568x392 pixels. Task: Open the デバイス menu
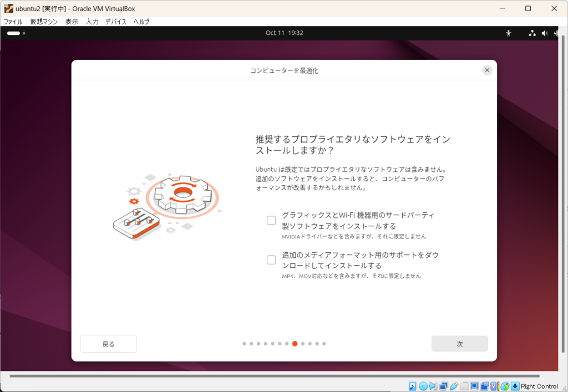coord(116,22)
